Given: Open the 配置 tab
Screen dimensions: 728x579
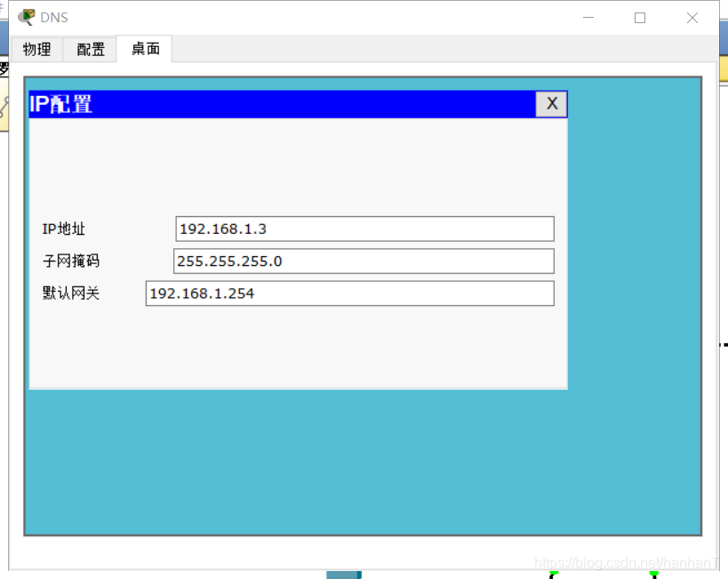Looking at the screenshot, I should click(x=91, y=49).
